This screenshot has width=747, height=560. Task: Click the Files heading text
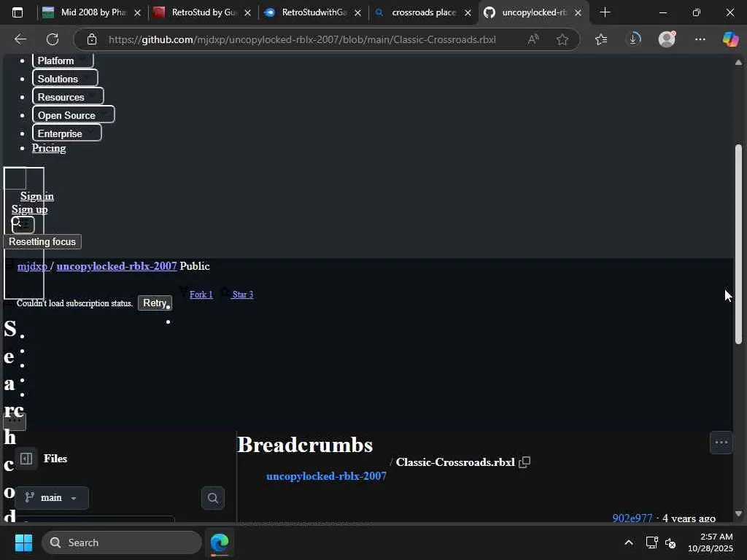[x=55, y=459]
